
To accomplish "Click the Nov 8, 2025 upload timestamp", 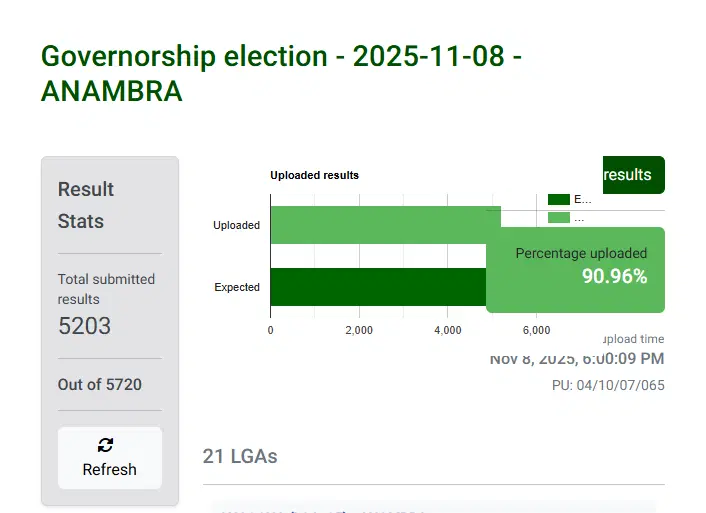I will click(x=576, y=358).
